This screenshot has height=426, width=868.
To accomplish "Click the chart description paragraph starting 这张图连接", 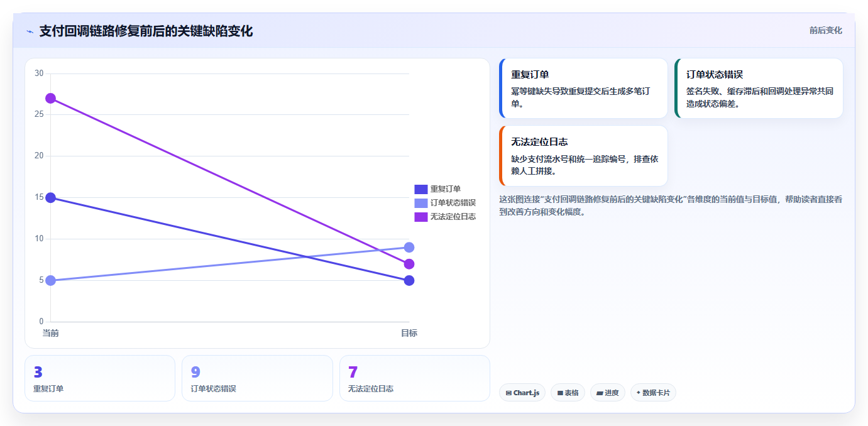I will (671, 205).
